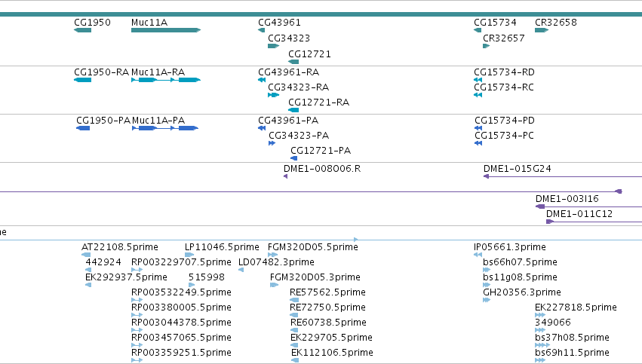Click the IP05661.3prime EST label
This screenshot has width=642, height=364.
510,247
